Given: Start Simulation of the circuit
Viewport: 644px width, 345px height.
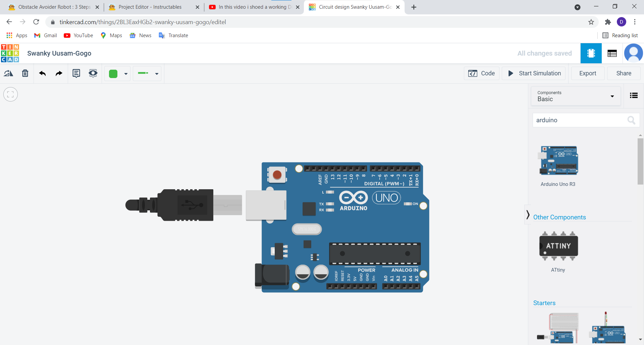Looking at the screenshot, I should tap(534, 73).
